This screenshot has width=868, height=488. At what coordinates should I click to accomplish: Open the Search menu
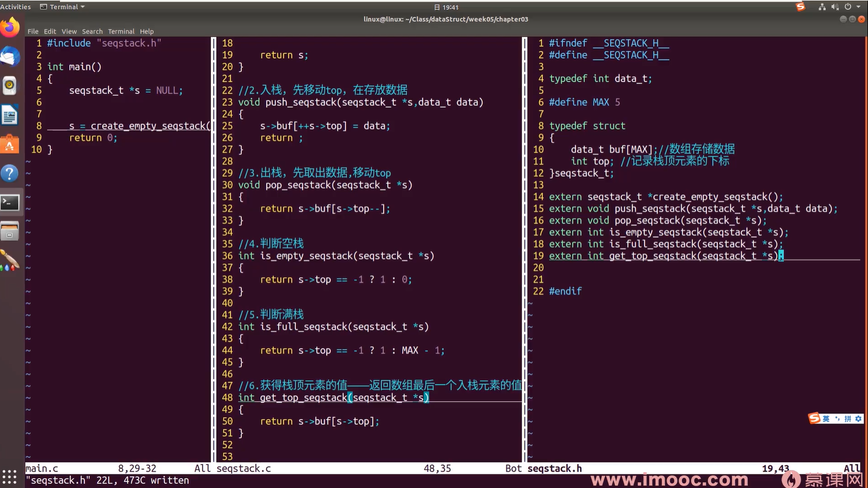[x=92, y=31]
